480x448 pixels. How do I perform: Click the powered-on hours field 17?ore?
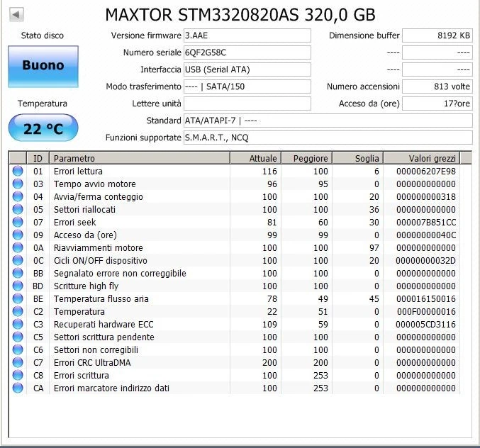[x=437, y=103]
